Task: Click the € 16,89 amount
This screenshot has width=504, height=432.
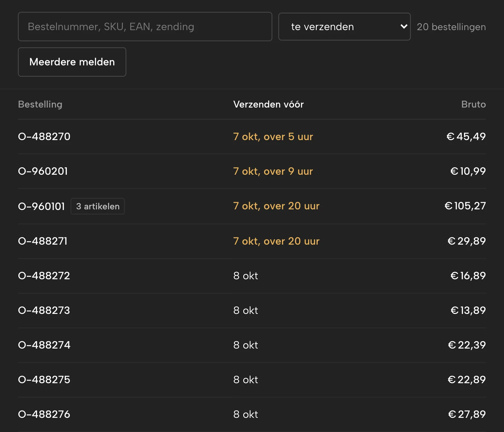Action: 468,276
